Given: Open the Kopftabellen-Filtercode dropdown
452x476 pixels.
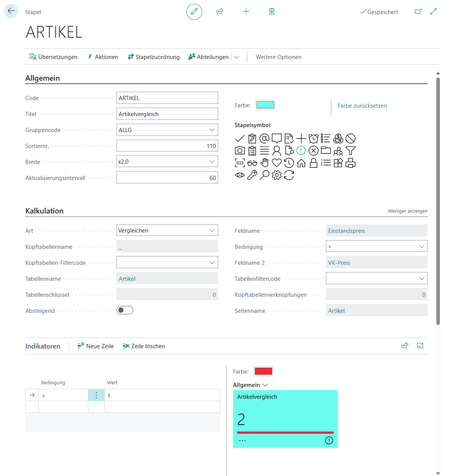Looking at the screenshot, I should [212, 262].
